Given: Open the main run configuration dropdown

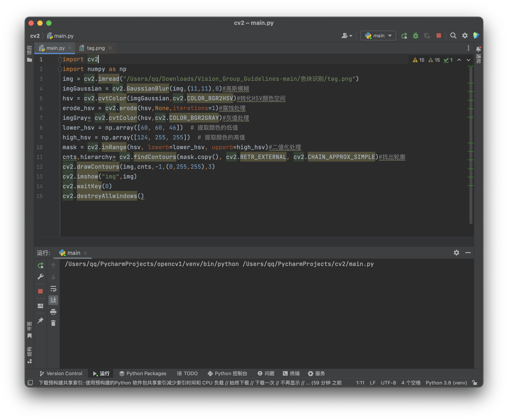Looking at the screenshot, I should pyautogui.click(x=378, y=36).
